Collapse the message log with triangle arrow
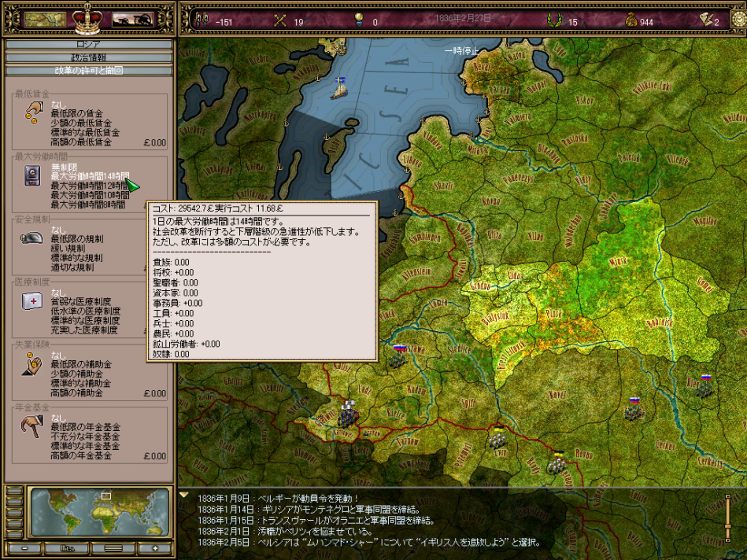This screenshot has width=747, height=560. [184, 495]
